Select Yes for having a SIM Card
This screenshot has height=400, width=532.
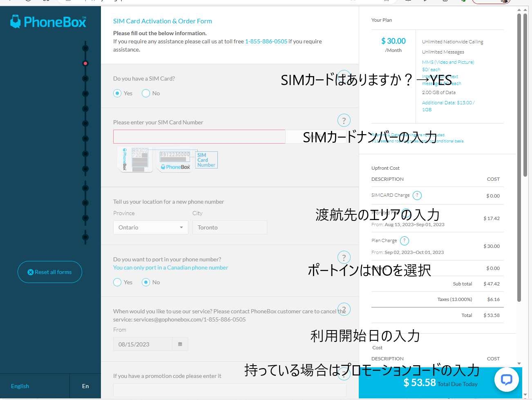click(117, 93)
